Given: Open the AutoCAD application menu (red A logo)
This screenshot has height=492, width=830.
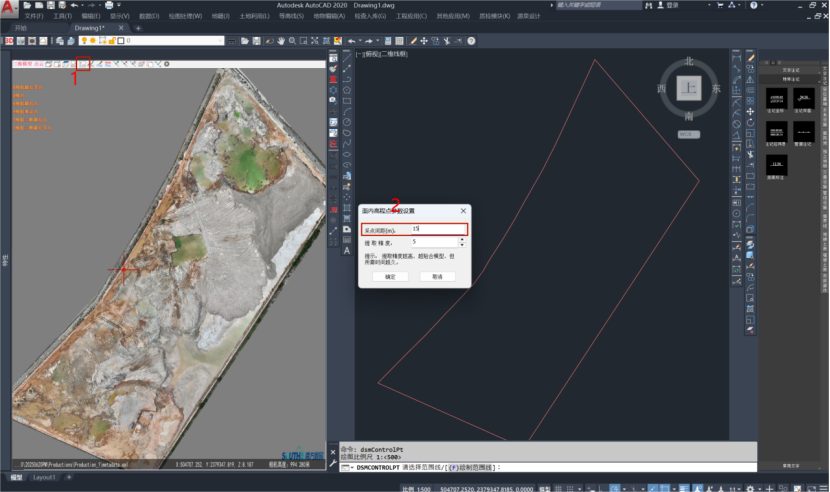Looking at the screenshot, I should (7, 7).
